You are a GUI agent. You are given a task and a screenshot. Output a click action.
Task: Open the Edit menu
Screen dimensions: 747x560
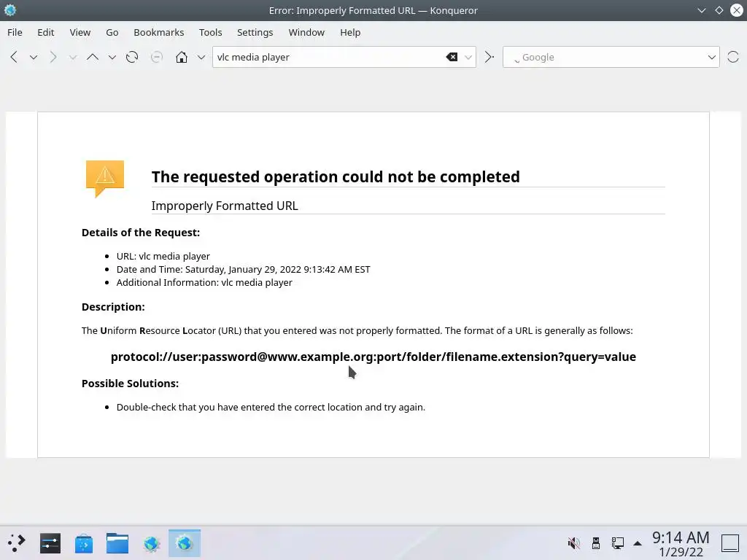tap(46, 32)
